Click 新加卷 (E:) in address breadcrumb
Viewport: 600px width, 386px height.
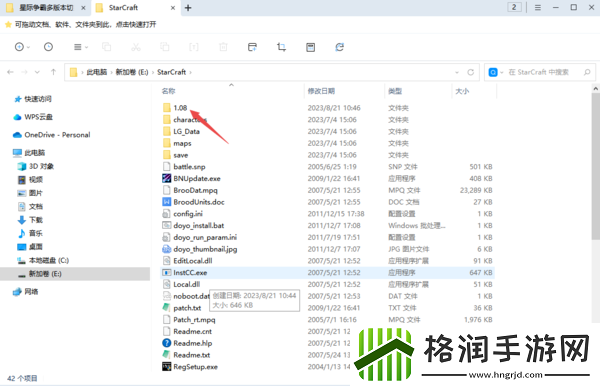click(132, 72)
